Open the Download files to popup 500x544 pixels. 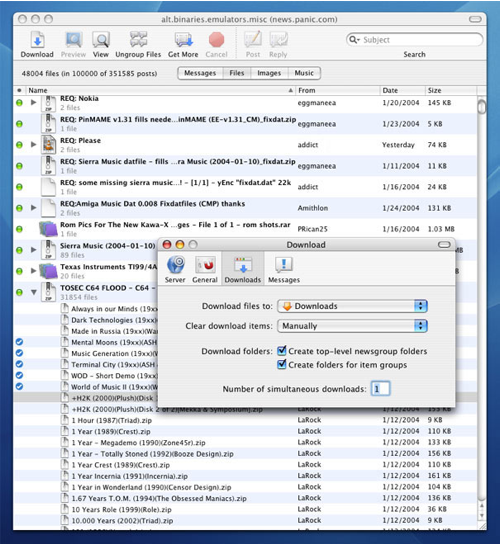tap(352, 306)
